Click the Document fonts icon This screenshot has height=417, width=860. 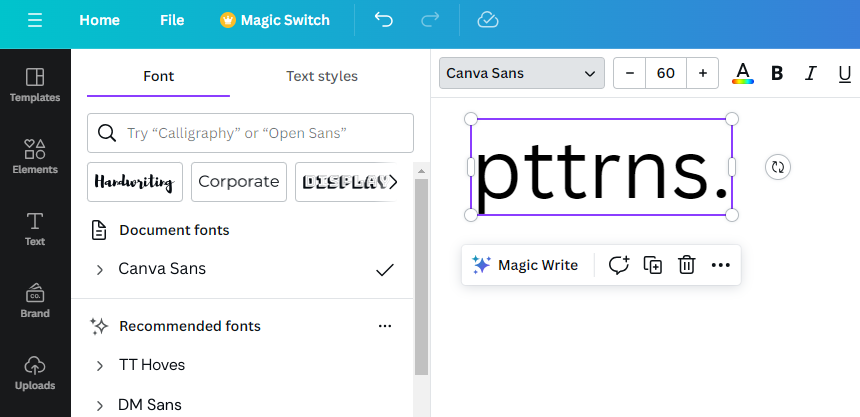pyautogui.click(x=99, y=230)
